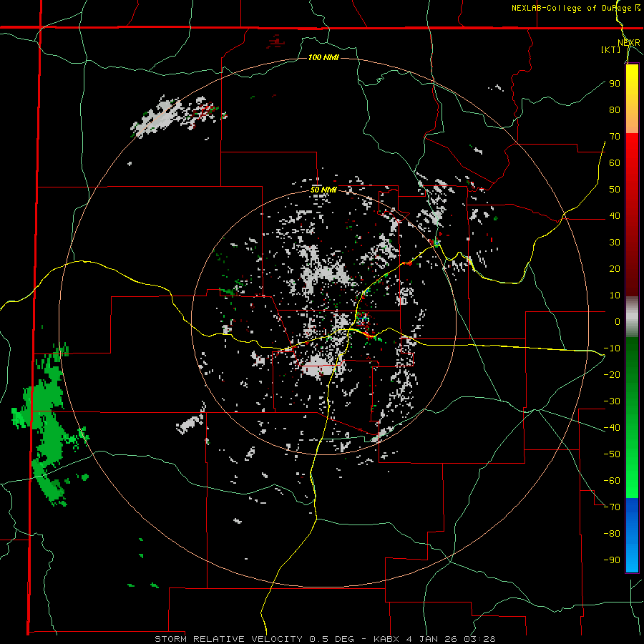Click the 50 value on velocity scale
The height and width of the screenshot is (644, 644).
coord(615,190)
